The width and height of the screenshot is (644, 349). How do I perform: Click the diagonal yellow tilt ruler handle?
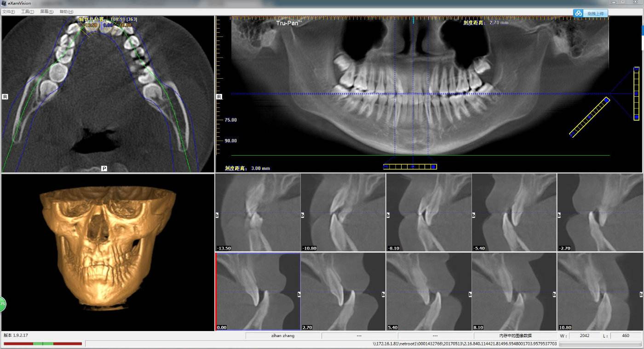tap(590, 117)
